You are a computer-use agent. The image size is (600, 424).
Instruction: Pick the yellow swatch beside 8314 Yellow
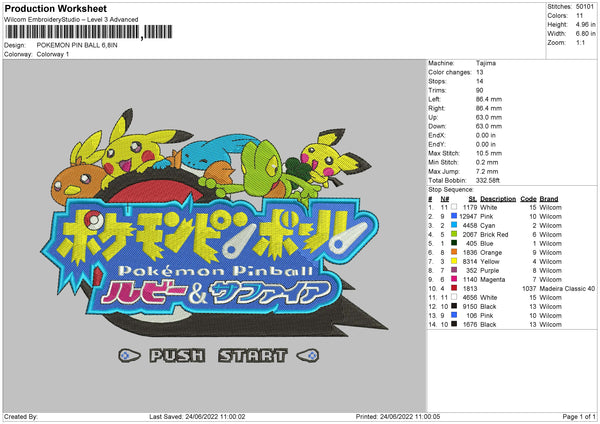(454, 261)
